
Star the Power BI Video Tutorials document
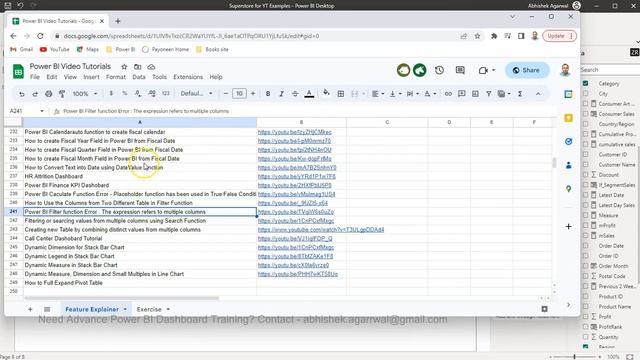tap(124, 67)
